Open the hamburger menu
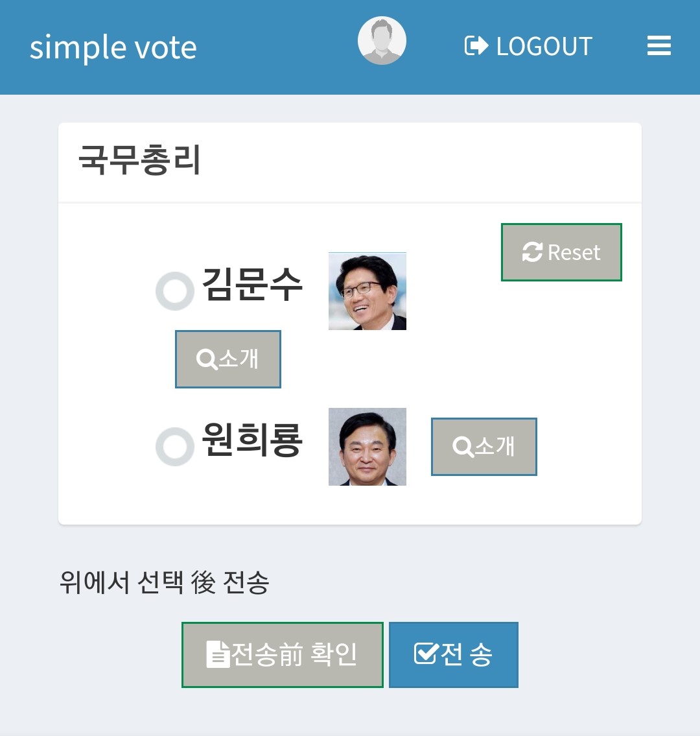The image size is (700, 736). pyautogui.click(x=659, y=46)
